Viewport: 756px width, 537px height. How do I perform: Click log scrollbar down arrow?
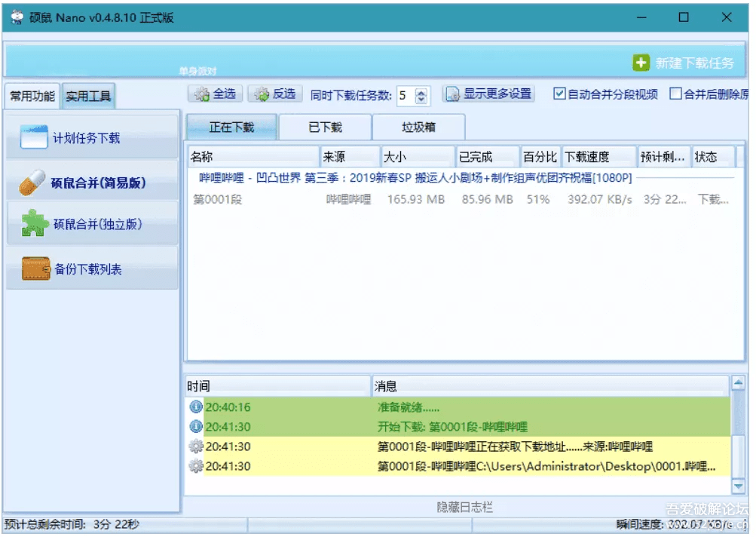coord(738,486)
